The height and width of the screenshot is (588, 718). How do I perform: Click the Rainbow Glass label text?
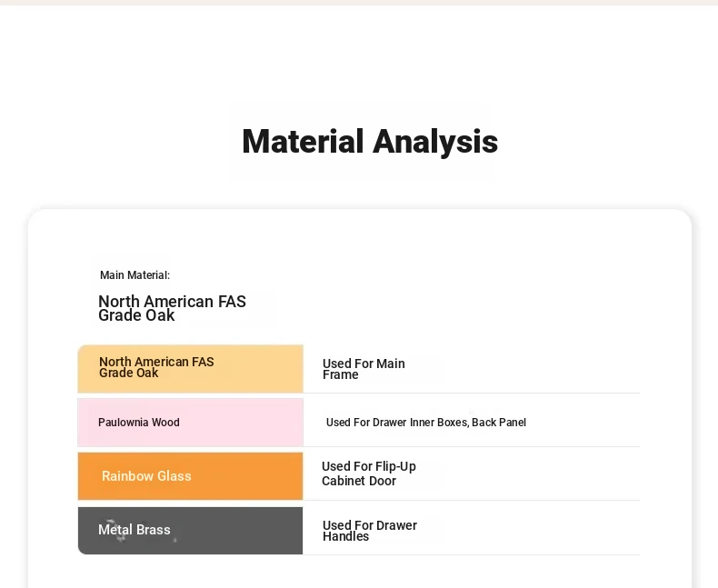[146, 476]
